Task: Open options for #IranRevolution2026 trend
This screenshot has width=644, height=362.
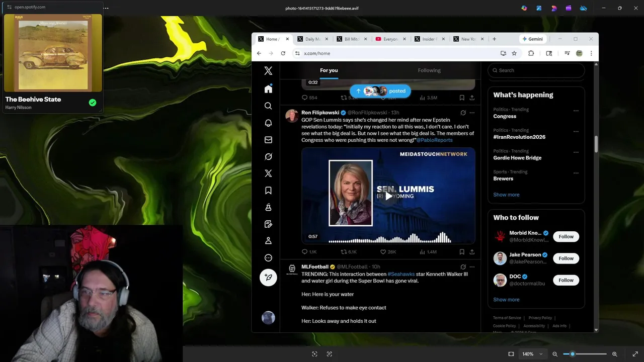Action: (576, 132)
